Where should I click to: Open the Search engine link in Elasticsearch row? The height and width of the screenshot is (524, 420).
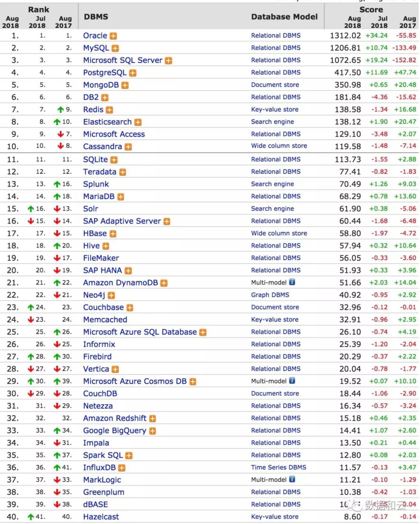click(x=272, y=122)
